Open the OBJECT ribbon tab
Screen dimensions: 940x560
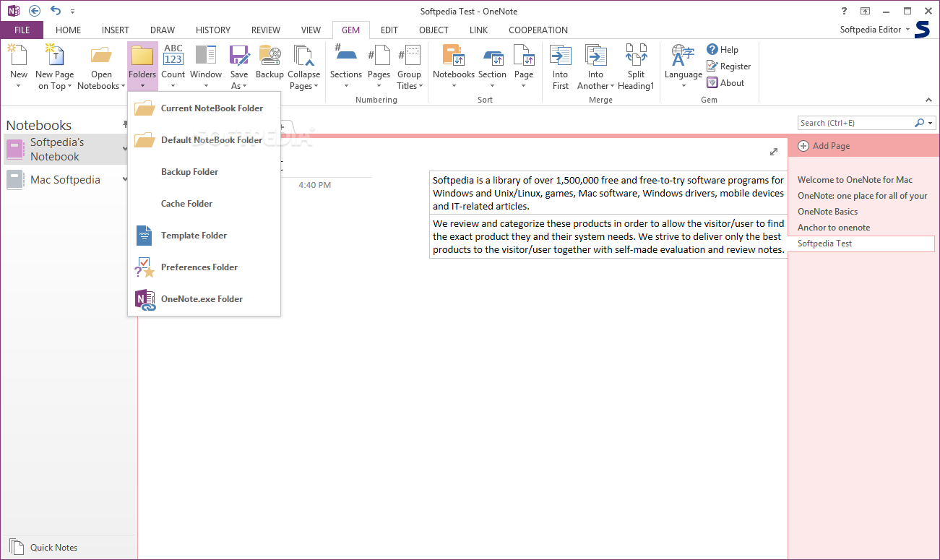pos(434,30)
